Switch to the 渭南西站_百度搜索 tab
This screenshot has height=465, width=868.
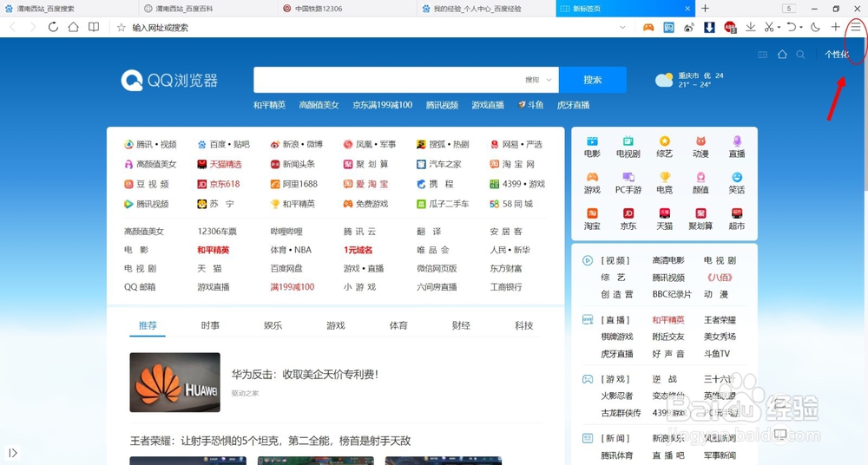(x=69, y=9)
